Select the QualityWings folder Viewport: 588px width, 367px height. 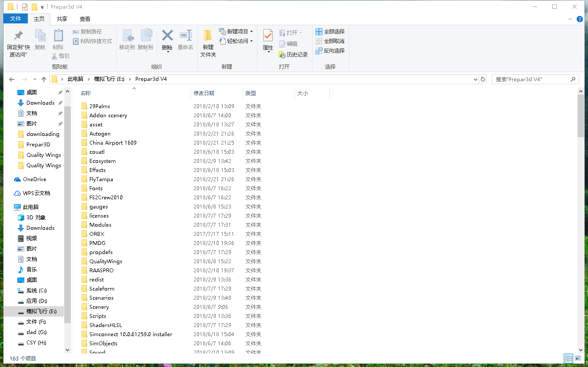(105, 261)
